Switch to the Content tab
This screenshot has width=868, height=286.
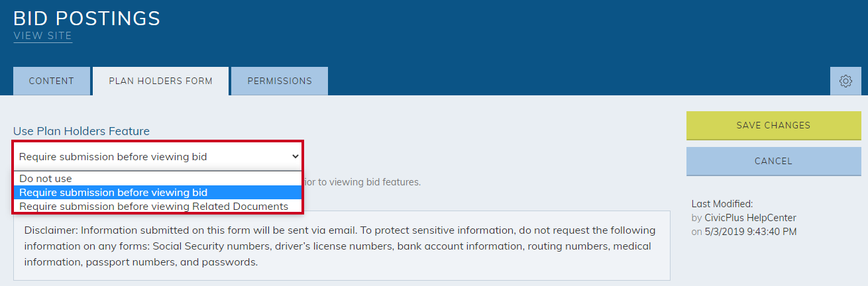[52, 81]
